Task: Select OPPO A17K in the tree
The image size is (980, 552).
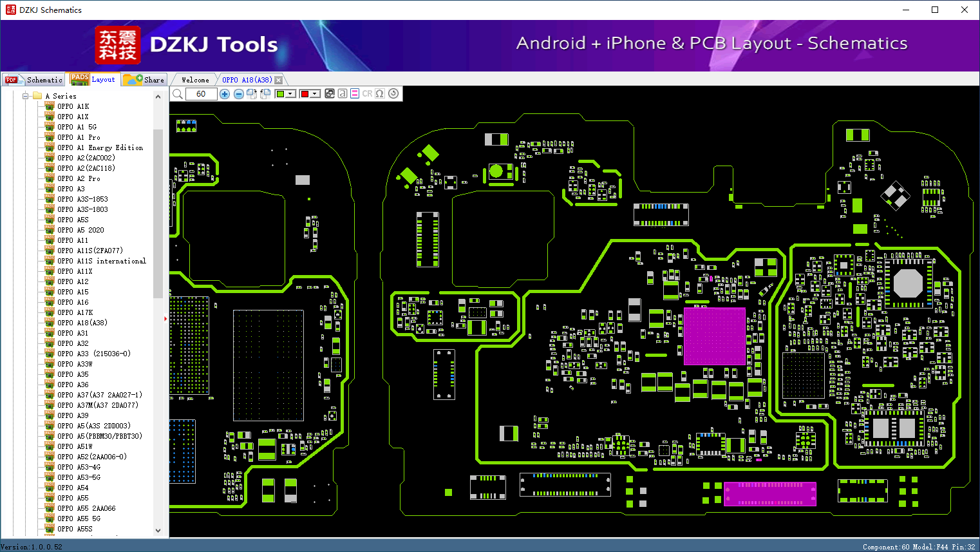Action: pyautogui.click(x=75, y=312)
